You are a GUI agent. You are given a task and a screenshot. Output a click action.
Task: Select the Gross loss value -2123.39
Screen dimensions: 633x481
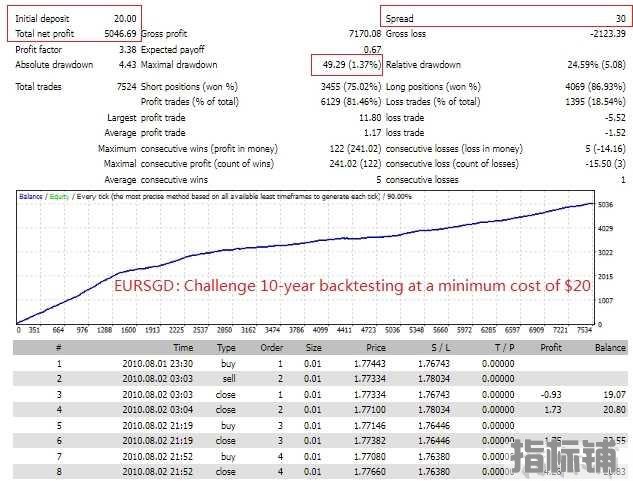(x=608, y=34)
